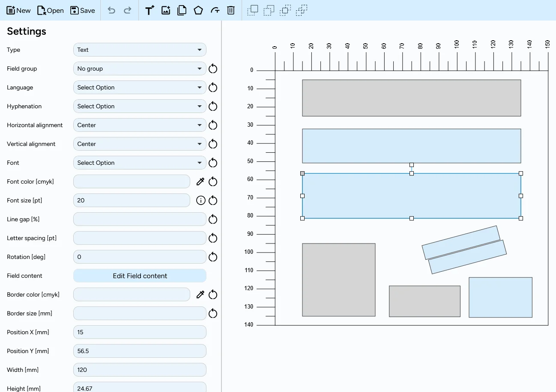Redo the last action

[x=127, y=10]
